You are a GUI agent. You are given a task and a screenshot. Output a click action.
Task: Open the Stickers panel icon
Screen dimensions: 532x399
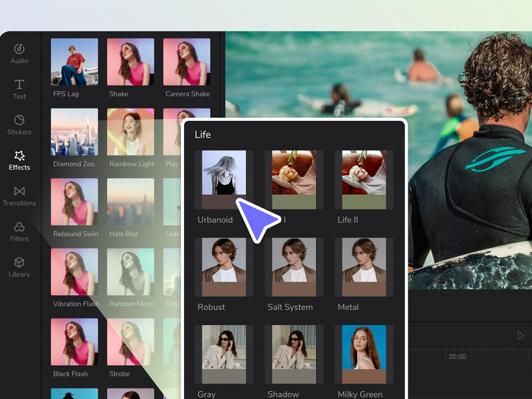[x=19, y=120]
